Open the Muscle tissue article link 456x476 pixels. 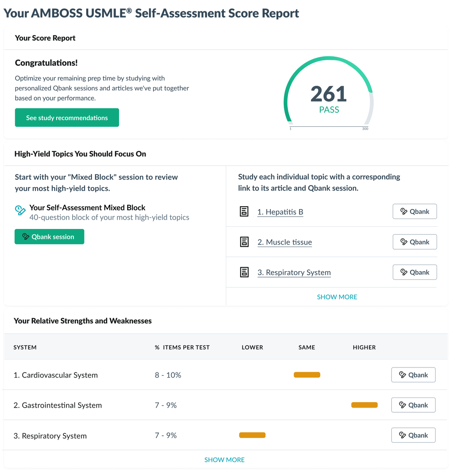click(285, 242)
